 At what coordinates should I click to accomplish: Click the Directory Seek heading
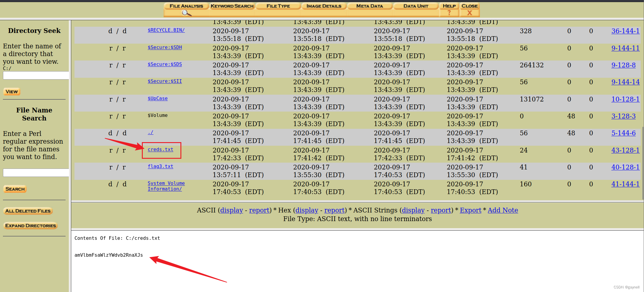tap(34, 31)
